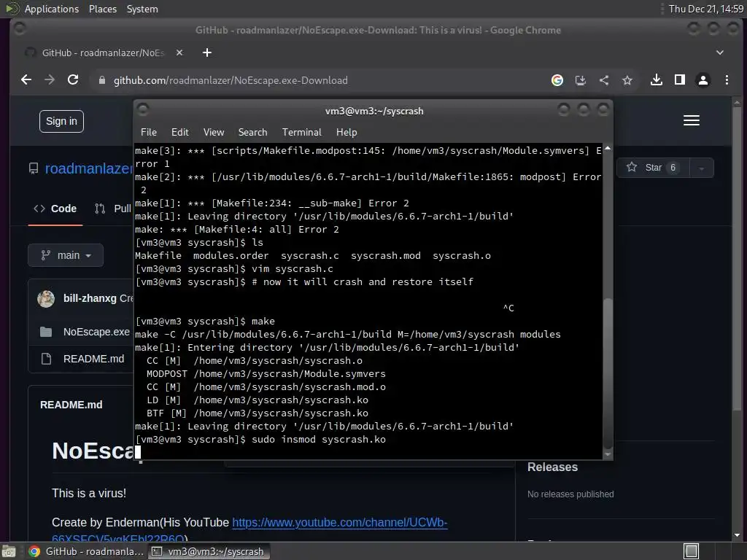Open roadmanlazer profile link

click(89, 168)
